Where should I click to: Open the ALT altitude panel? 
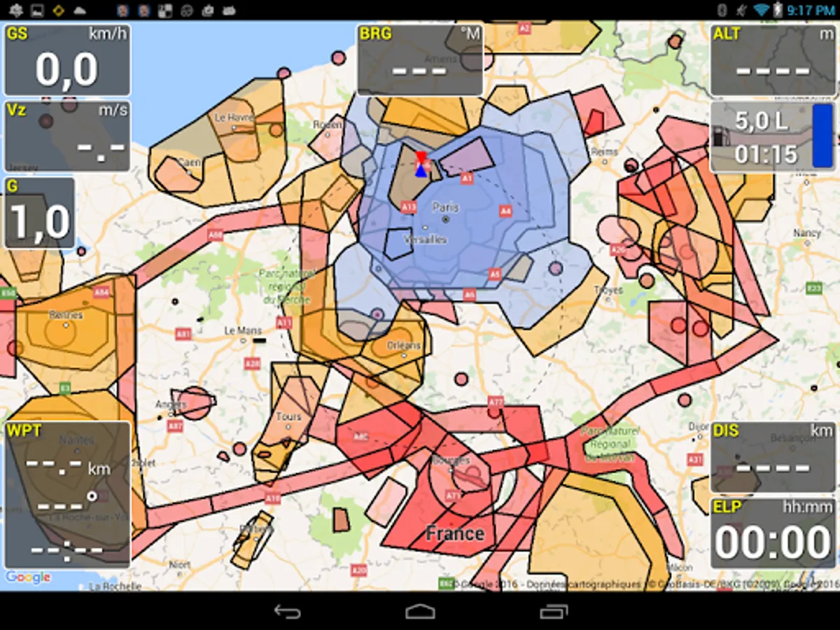773,59
